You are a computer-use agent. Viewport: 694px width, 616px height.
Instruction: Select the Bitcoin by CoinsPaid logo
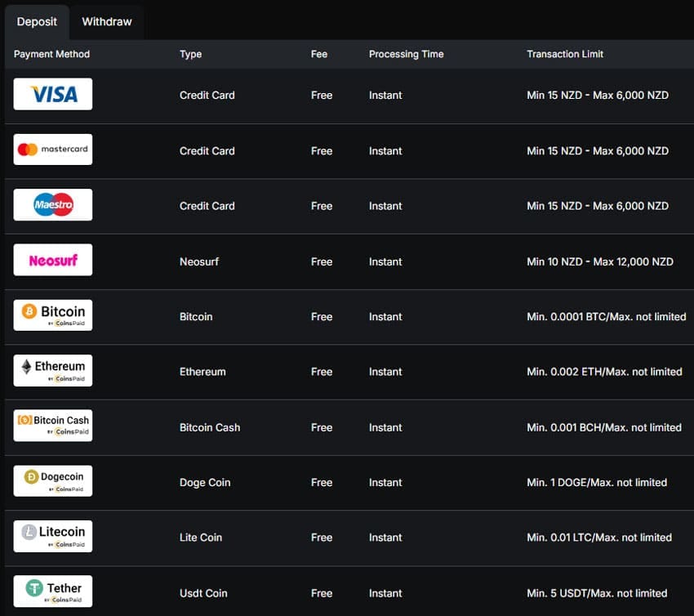point(52,315)
